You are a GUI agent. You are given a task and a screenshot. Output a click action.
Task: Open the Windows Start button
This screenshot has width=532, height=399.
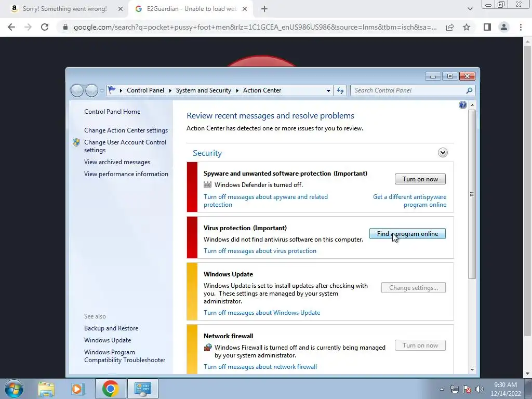click(14, 389)
